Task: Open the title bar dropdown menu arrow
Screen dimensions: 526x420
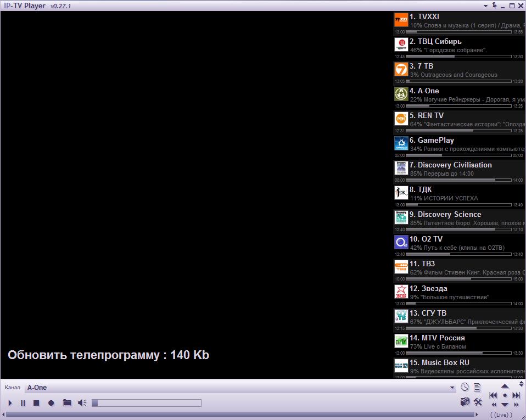Action: [x=485, y=6]
